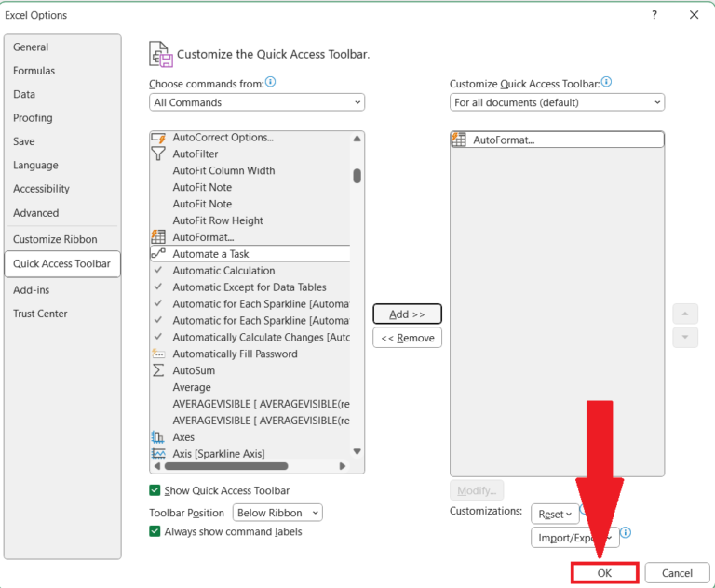Click the Axis Sparkline Axis icon
Image resolution: width=715 pixels, height=588 pixels.
point(157,454)
